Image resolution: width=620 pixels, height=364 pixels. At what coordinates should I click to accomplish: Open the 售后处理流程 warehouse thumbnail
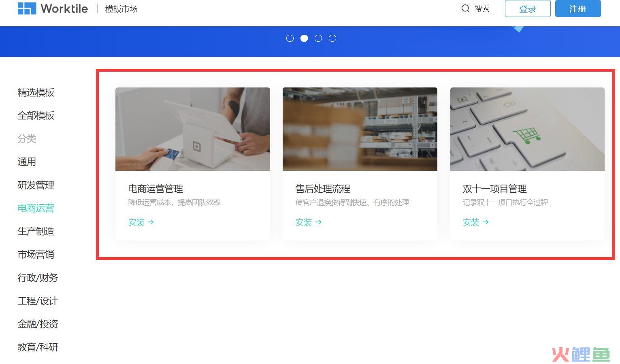(x=360, y=129)
